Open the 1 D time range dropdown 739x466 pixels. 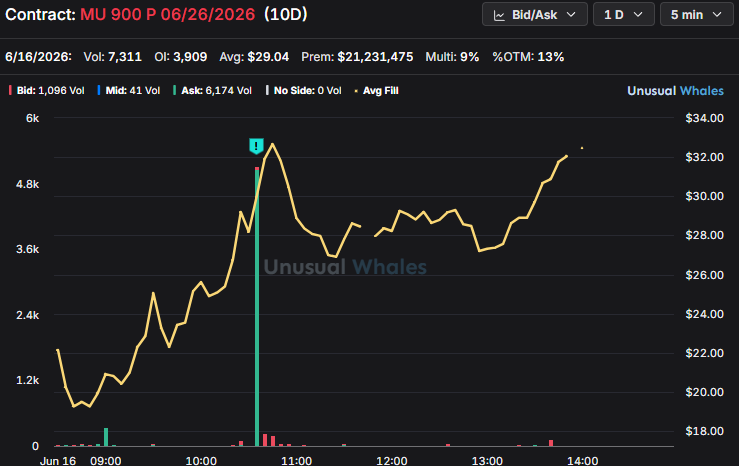tap(623, 15)
